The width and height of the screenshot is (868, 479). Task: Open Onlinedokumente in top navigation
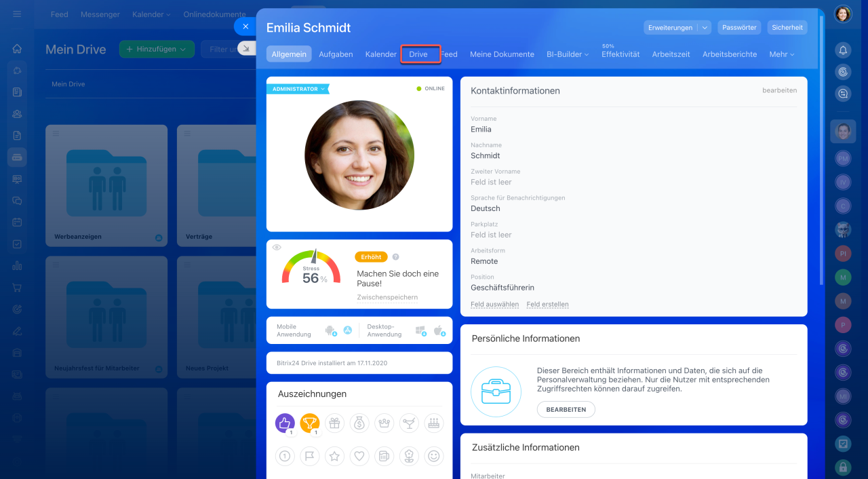[215, 14]
